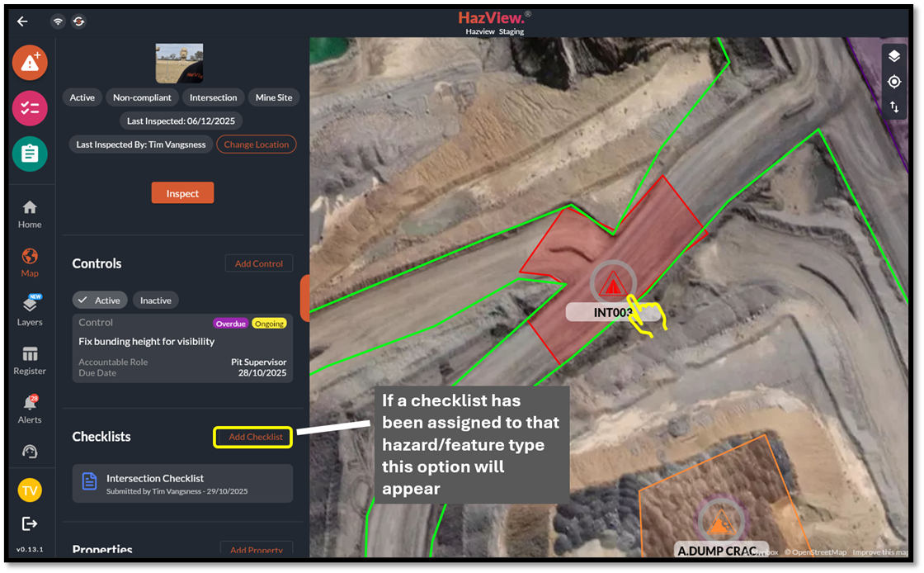Collapse the side panel using orange handle
Screen dimensions: 924x573
304,298
